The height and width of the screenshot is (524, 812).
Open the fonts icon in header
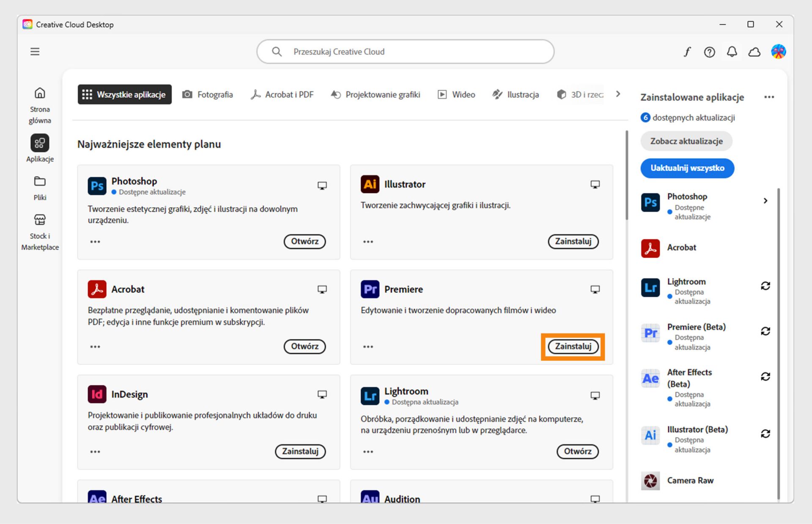pyautogui.click(x=687, y=52)
